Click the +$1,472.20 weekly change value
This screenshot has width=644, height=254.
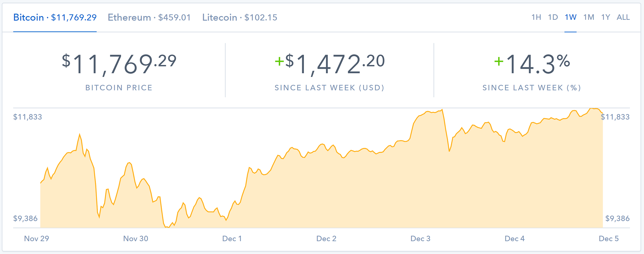pyautogui.click(x=329, y=64)
